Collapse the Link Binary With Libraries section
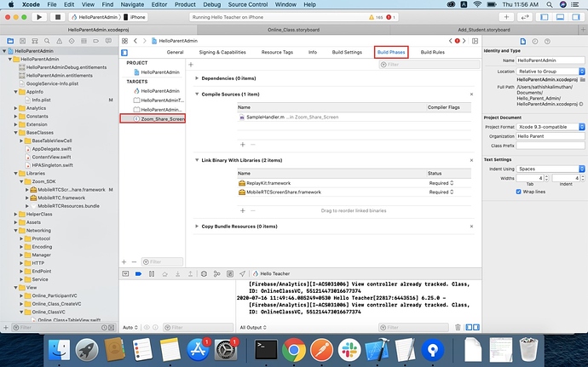The height and width of the screenshot is (367, 588). 197,160
